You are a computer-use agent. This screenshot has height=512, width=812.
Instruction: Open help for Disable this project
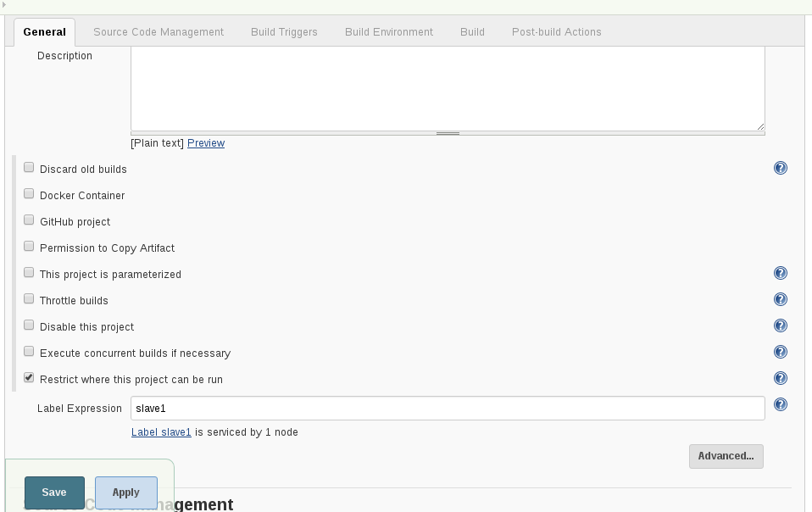point(780,326)
